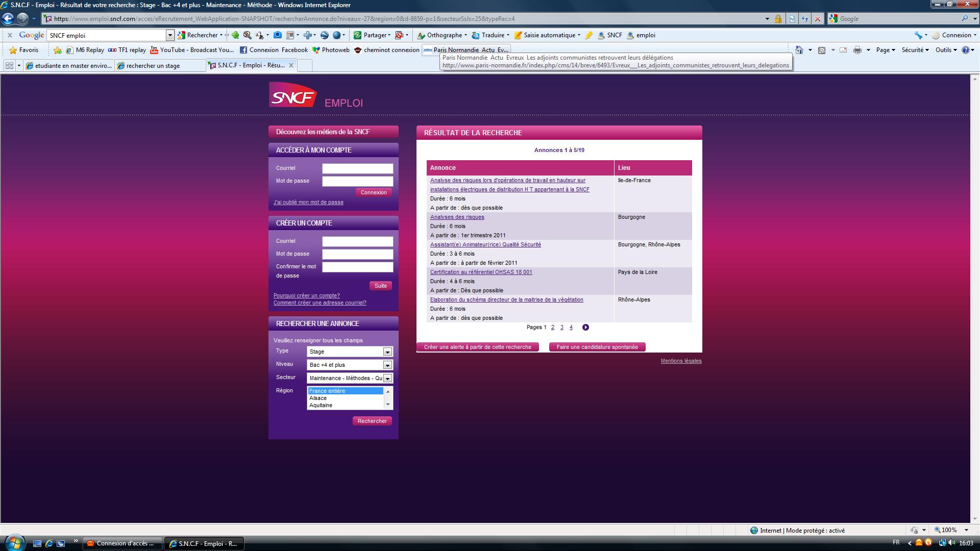The height and width of the screenshot is (551, 980).
Task: Open the Outils menu dropdown
Action: (x=946, y=50)
